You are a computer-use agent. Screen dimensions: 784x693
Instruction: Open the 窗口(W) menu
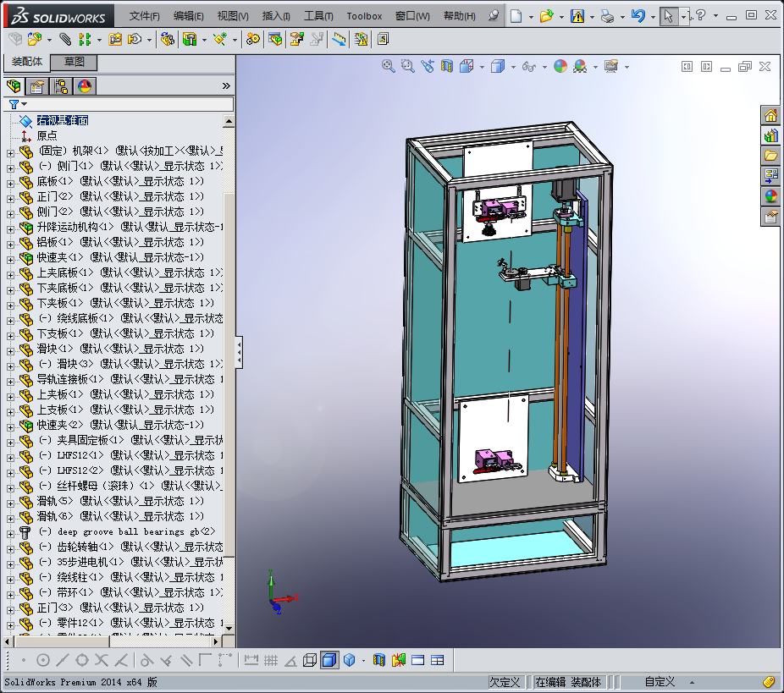[412, 16]
